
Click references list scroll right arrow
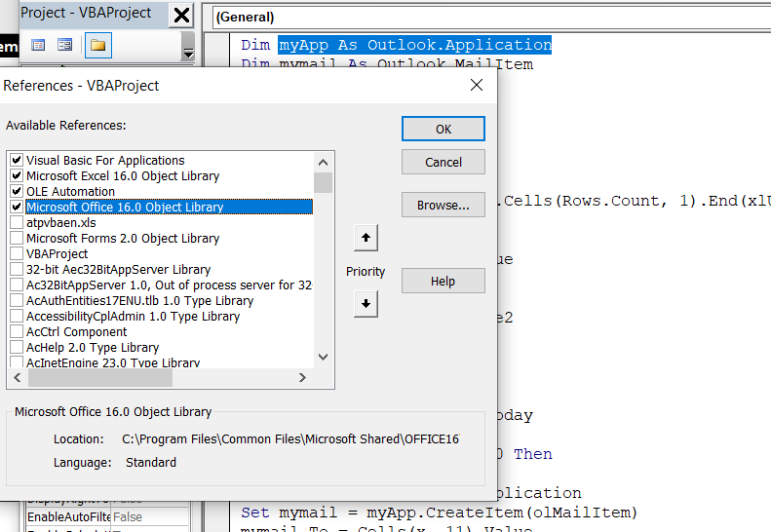(x=302, y=378)
